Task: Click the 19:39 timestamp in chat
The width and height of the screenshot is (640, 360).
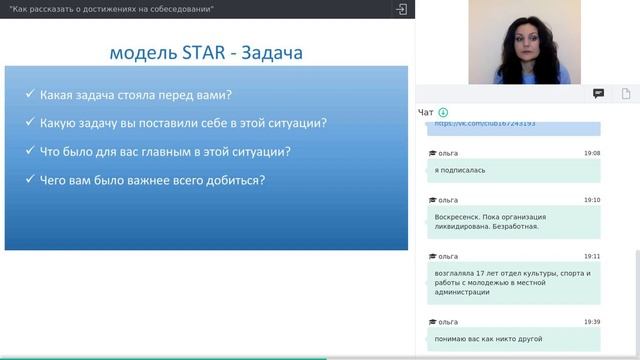Action: 592,322
